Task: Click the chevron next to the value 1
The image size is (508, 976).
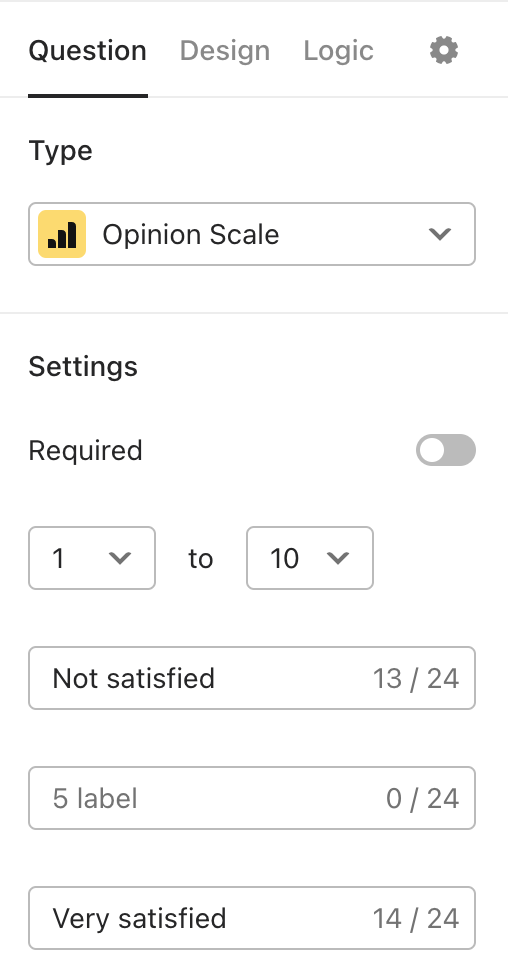Action: tap(120, 558)
